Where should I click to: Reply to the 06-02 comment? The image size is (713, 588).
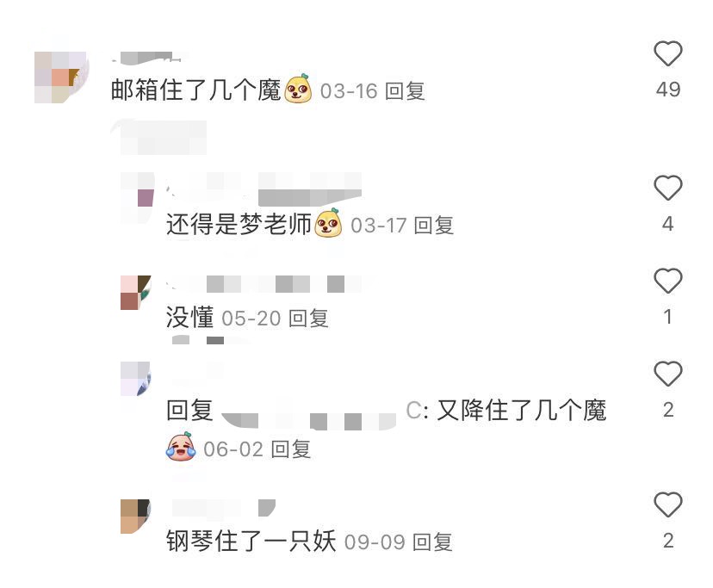[x=290, y=449]
